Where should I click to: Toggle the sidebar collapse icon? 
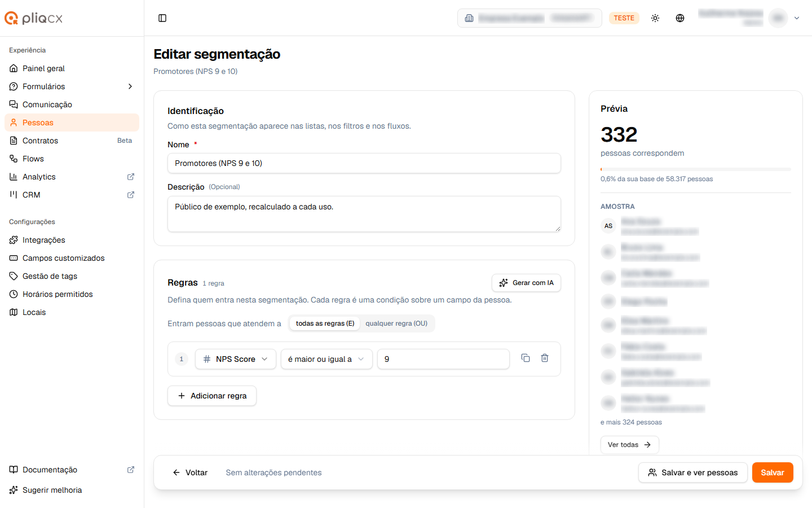tap(162, 18)
